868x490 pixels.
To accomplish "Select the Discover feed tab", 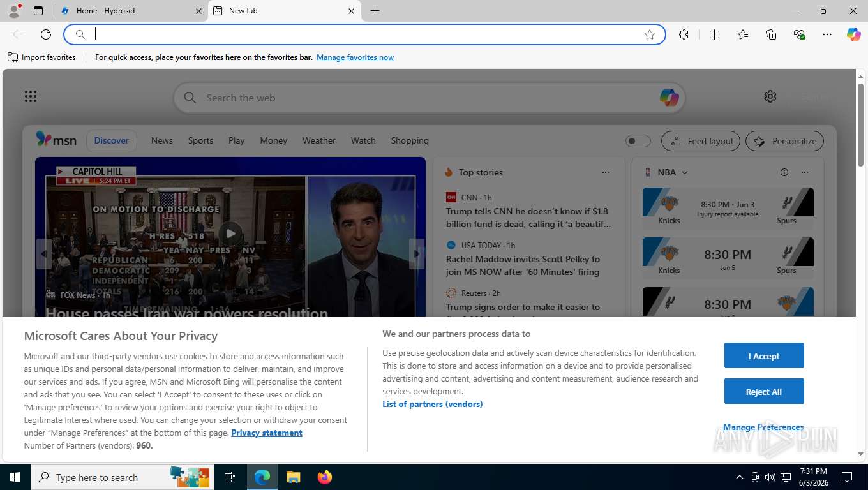I will 112,140.
